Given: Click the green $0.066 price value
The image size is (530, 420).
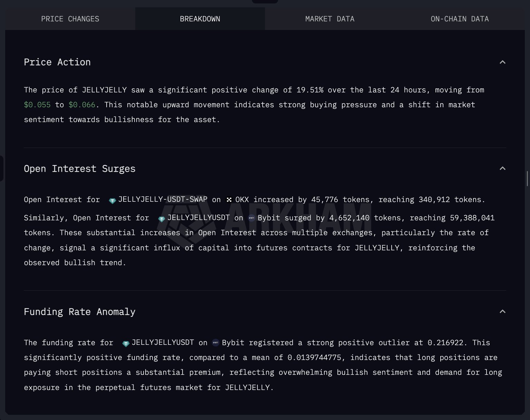Looking at the screenshot, I should 82,105.
